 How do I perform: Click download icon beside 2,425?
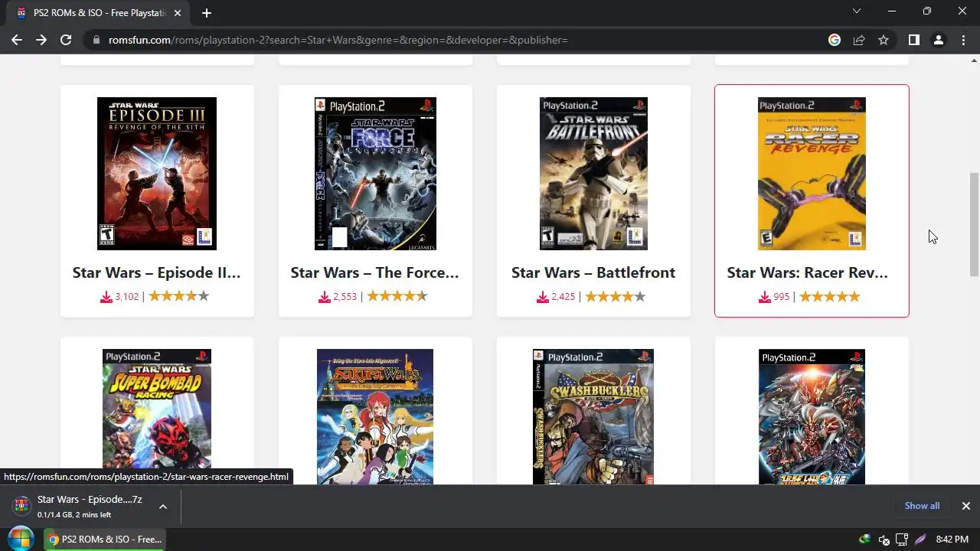[543, 297]
